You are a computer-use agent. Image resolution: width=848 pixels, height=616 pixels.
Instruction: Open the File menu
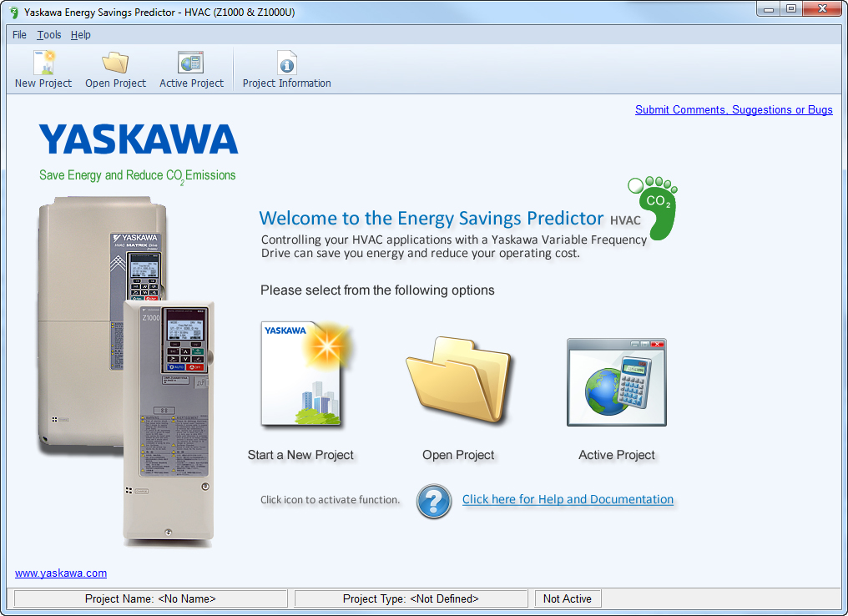point(19,34)
